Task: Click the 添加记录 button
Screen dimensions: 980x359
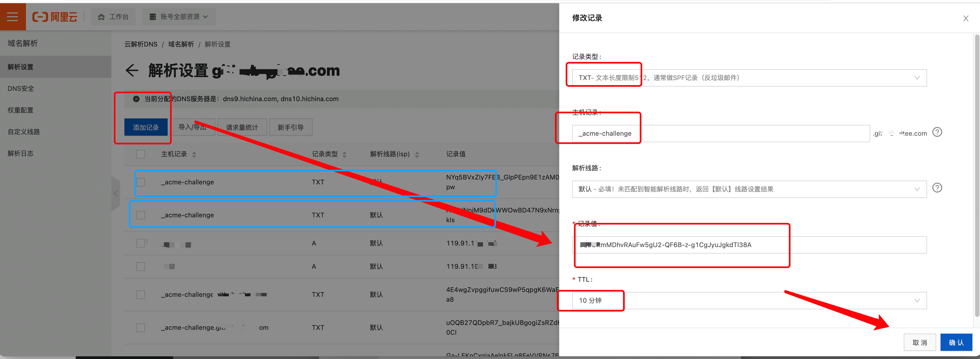Action: click(x=146, y=127)
